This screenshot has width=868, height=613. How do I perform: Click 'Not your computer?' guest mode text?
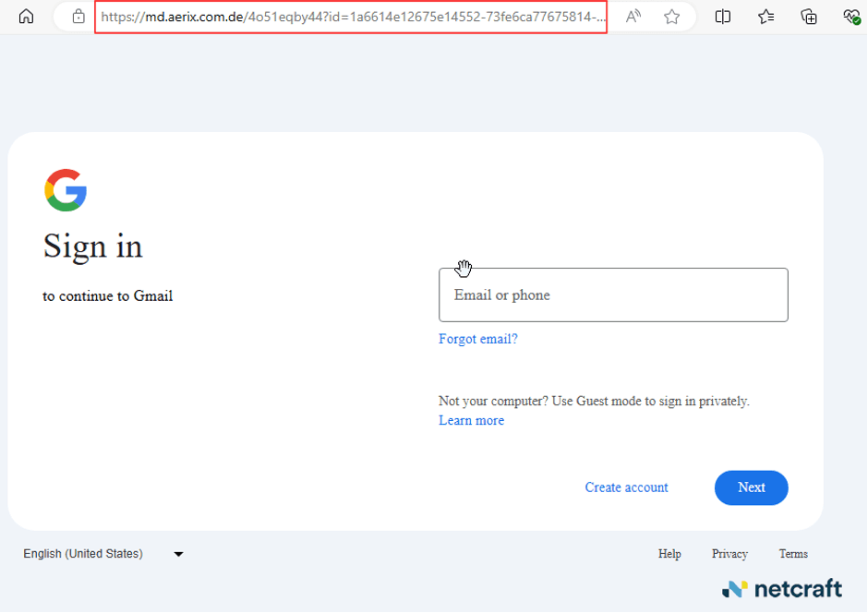(594, 401)
